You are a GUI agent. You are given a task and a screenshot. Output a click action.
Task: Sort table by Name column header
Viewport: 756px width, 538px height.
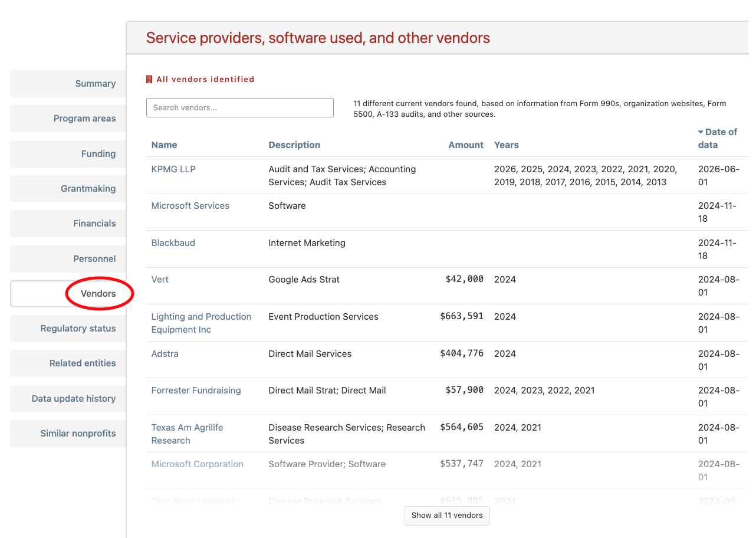pos(164,145)
